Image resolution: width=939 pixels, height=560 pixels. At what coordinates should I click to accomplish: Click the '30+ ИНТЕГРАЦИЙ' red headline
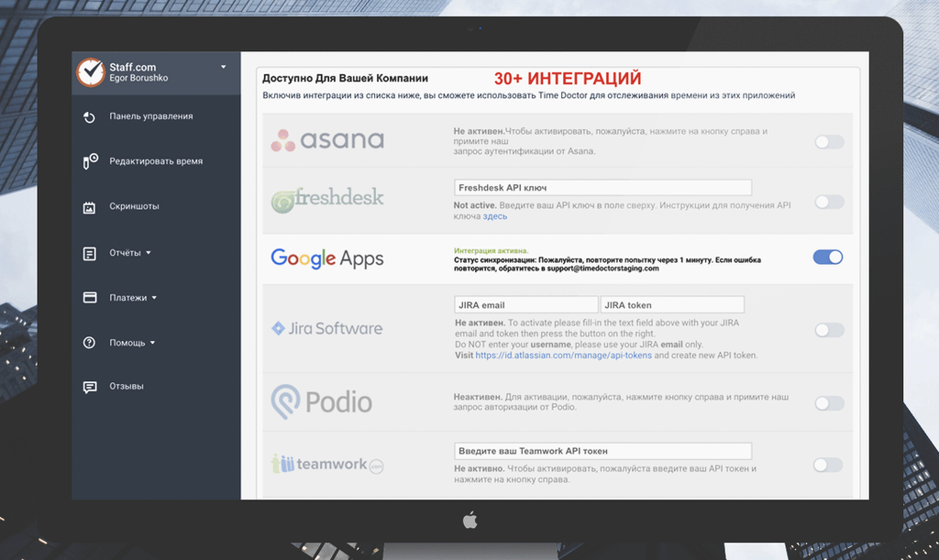[x=568, y=79]
